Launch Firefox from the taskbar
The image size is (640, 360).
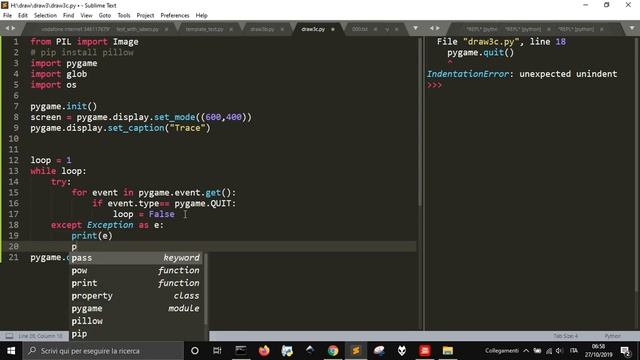click(x=264, y=351)
